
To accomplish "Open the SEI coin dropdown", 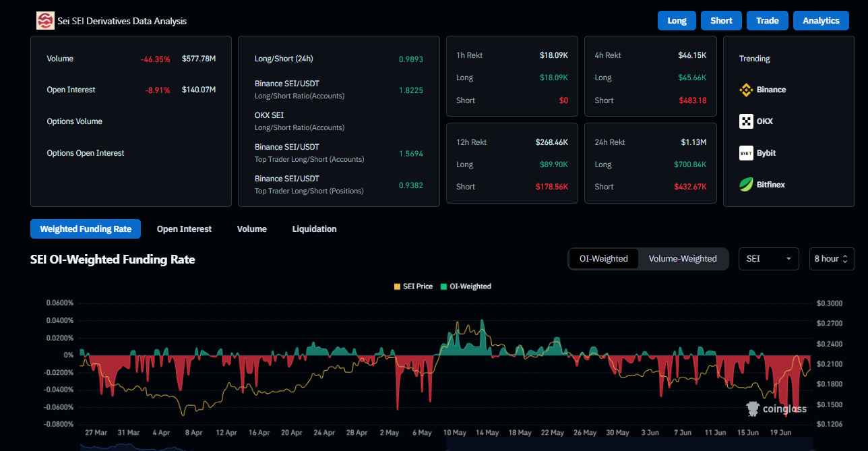I will click(769, 259).
